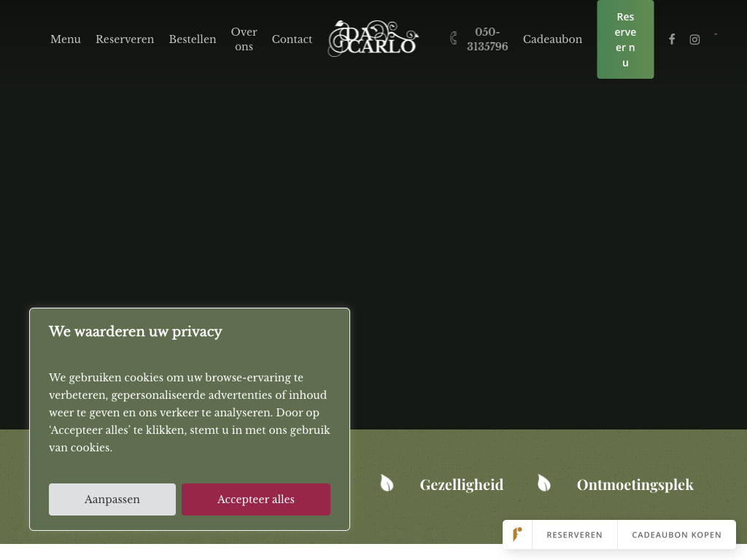Click the Ontmoetingsplek heading text

click(x=635, y=485)
